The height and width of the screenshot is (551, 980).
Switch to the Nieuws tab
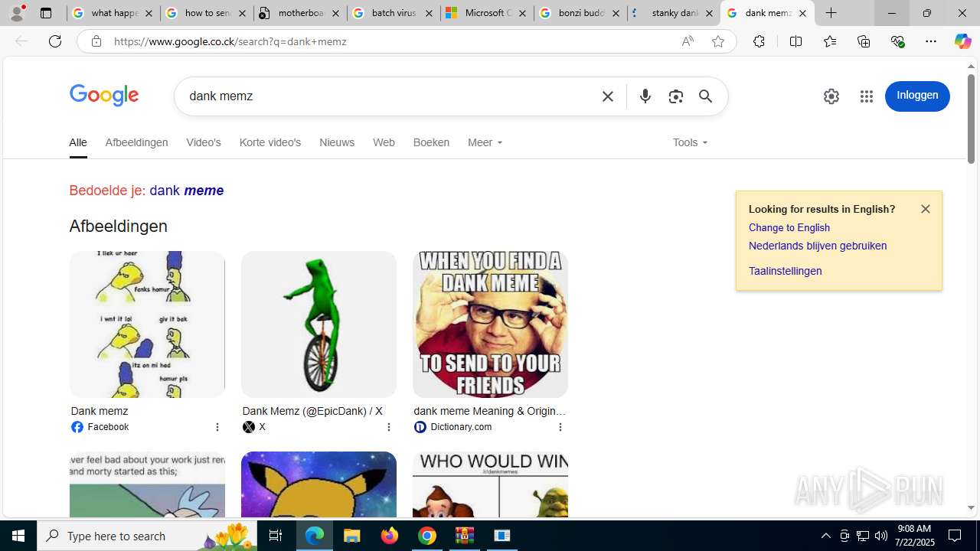tap(337, 142)
